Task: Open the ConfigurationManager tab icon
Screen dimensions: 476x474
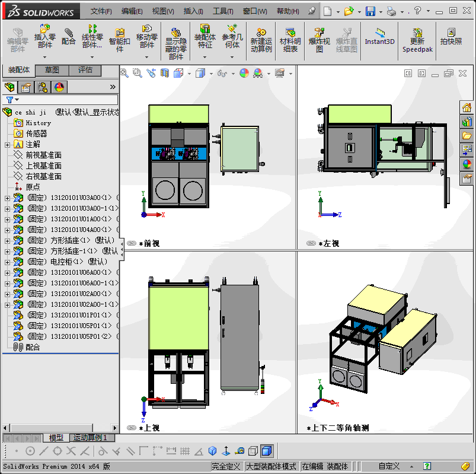Action: click(x=43, y=88)
